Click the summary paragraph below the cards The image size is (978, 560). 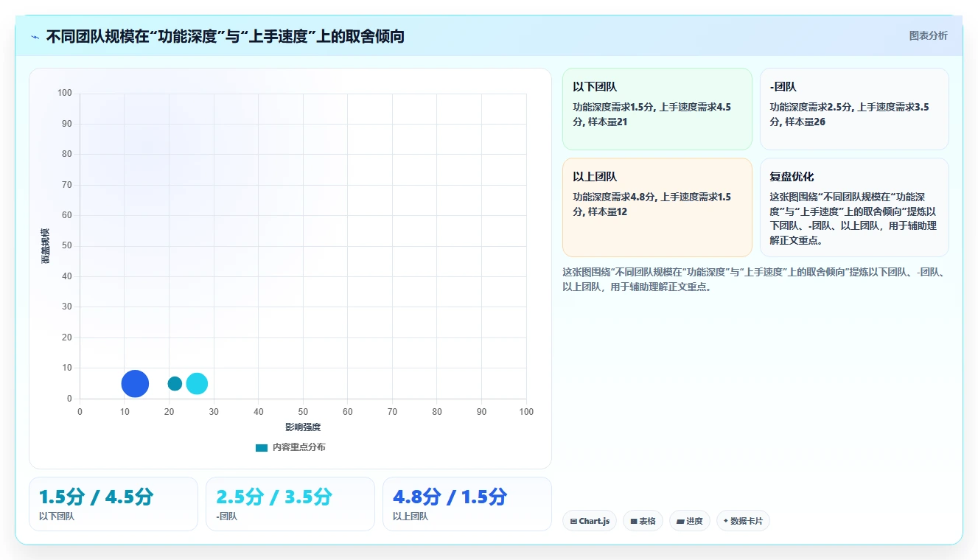(755, 279)
